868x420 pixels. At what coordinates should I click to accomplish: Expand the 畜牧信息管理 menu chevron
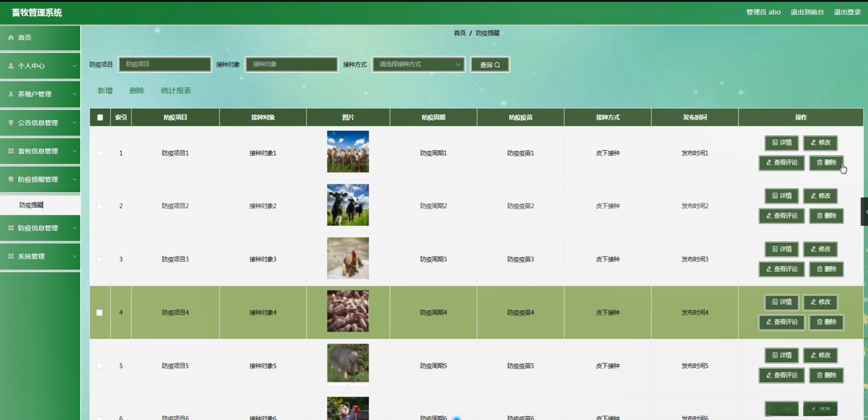[74, 151]
